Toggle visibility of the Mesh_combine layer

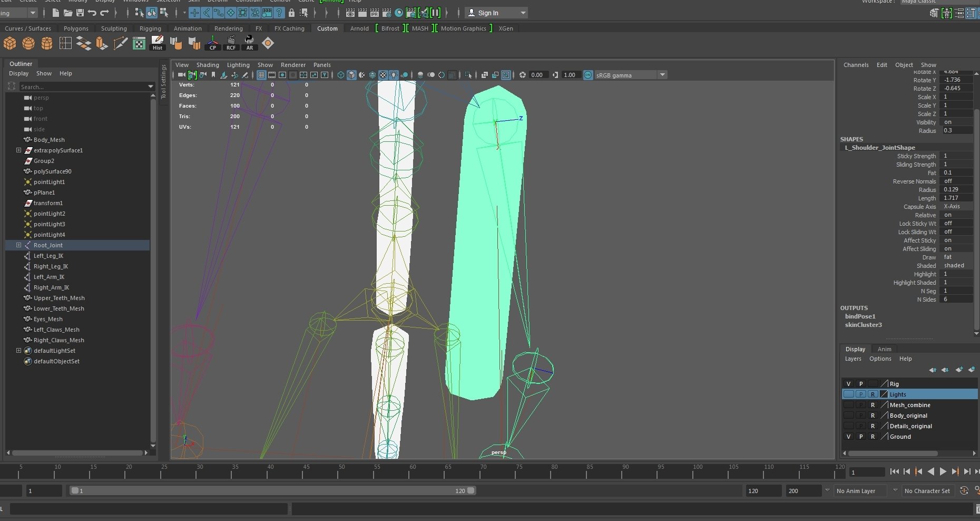coord(848,405)
